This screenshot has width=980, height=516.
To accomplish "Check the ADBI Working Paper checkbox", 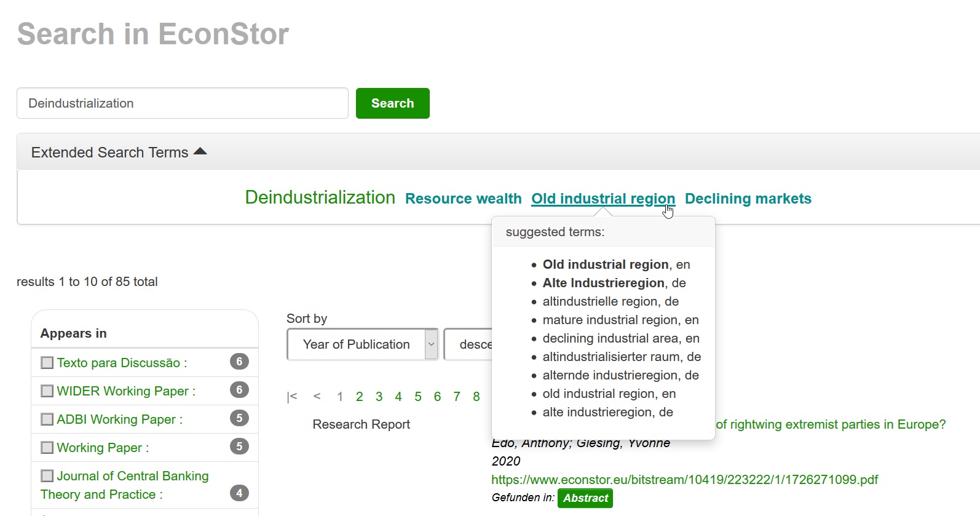I will coord(47,419).
